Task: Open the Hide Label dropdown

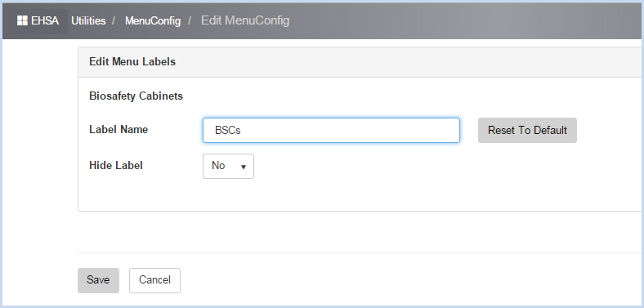Action: point(228,166)
